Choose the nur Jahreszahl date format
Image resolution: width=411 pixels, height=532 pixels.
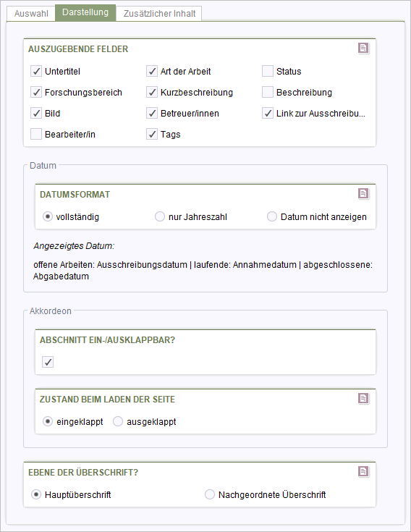[160, 216]
